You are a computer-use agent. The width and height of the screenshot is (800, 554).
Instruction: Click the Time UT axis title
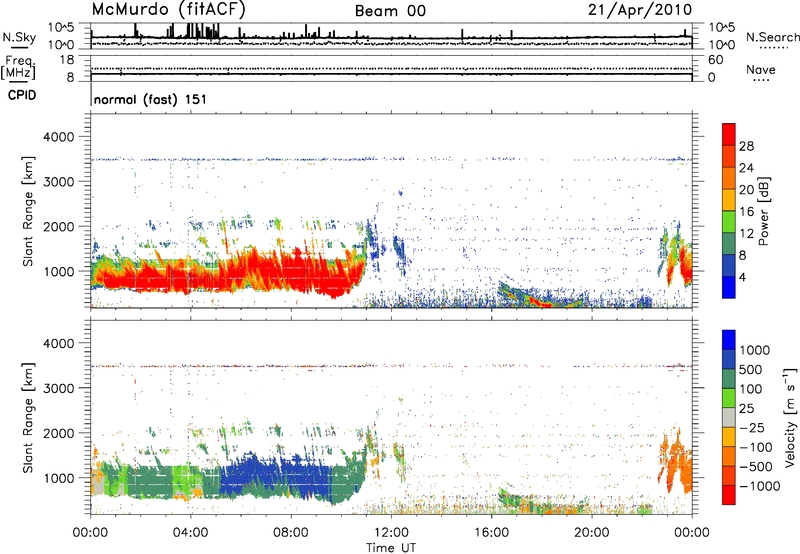(x=391, y=547)
